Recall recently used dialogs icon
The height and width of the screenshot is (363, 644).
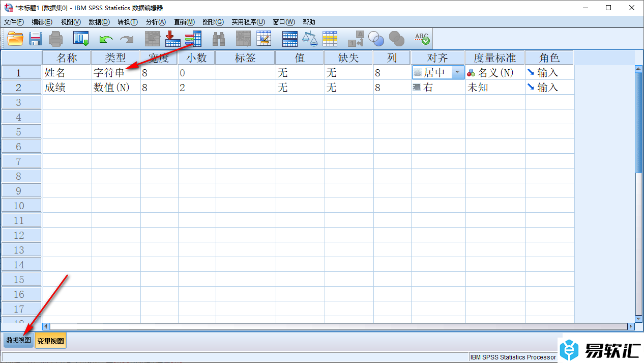click(x=81, y=39)
